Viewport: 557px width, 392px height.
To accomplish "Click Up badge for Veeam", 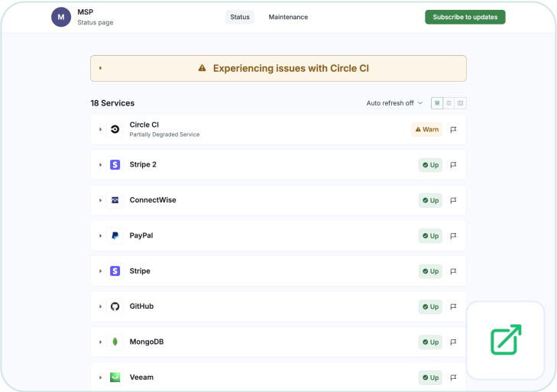I will 430,377.
